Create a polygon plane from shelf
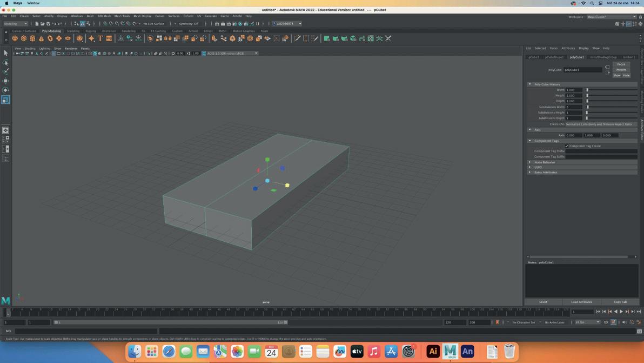Image resolution: width=644 pixels, height=363 pixels. [59, 38]
